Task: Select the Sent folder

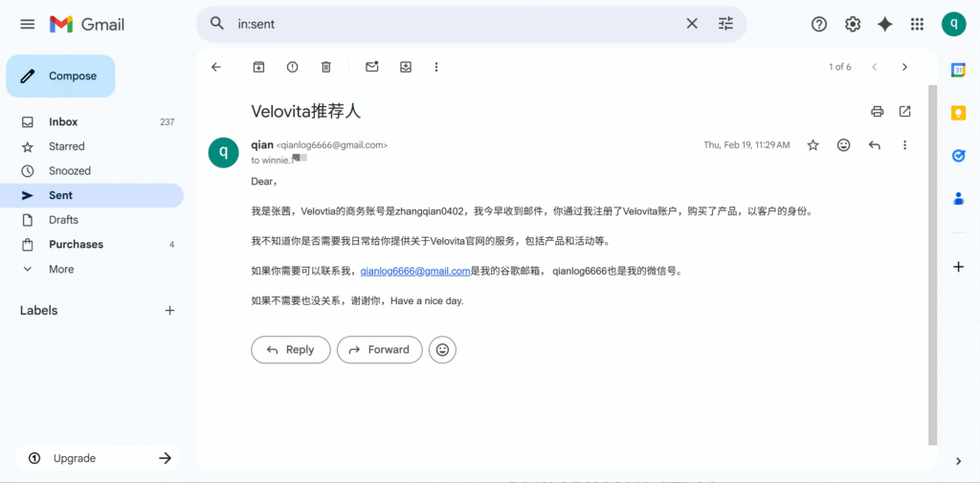Action: (92, 195)
